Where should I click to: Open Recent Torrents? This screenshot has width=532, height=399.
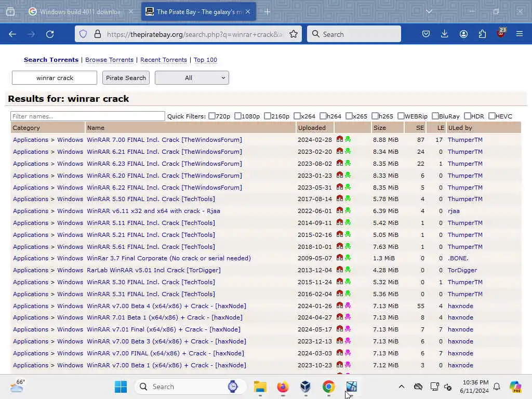[x=164, y=60]
